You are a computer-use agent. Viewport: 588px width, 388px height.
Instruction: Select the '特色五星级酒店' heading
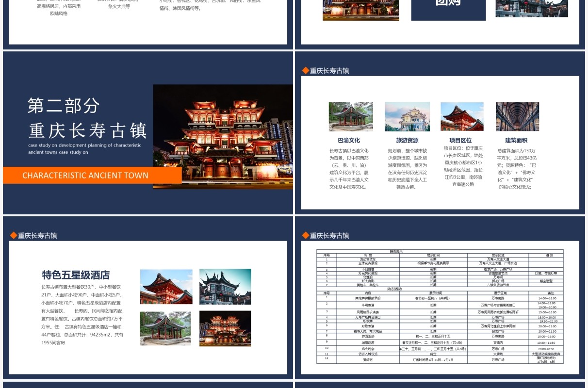pos(76,275)
